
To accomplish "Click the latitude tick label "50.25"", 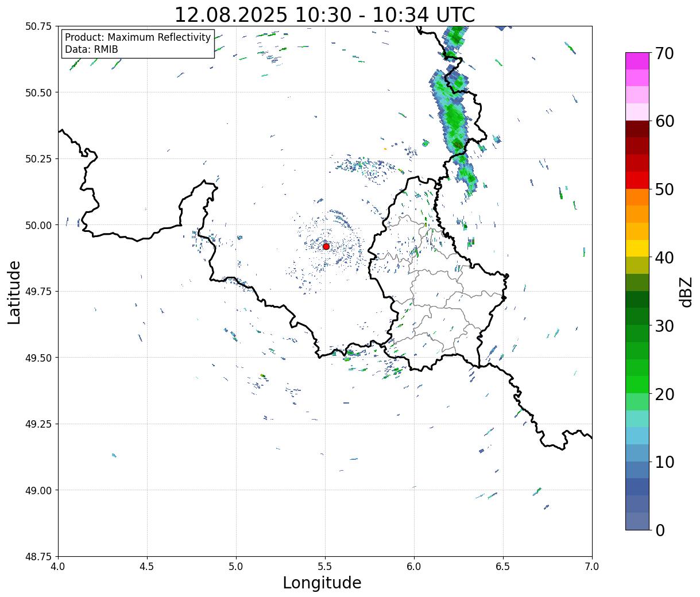I will point(38,159).
